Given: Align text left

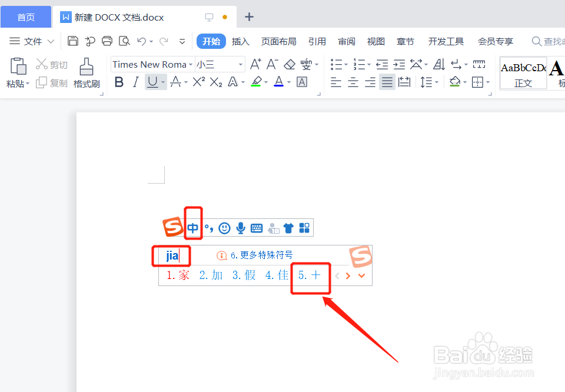Looking at the screenshot, I should tap(336, 82).
